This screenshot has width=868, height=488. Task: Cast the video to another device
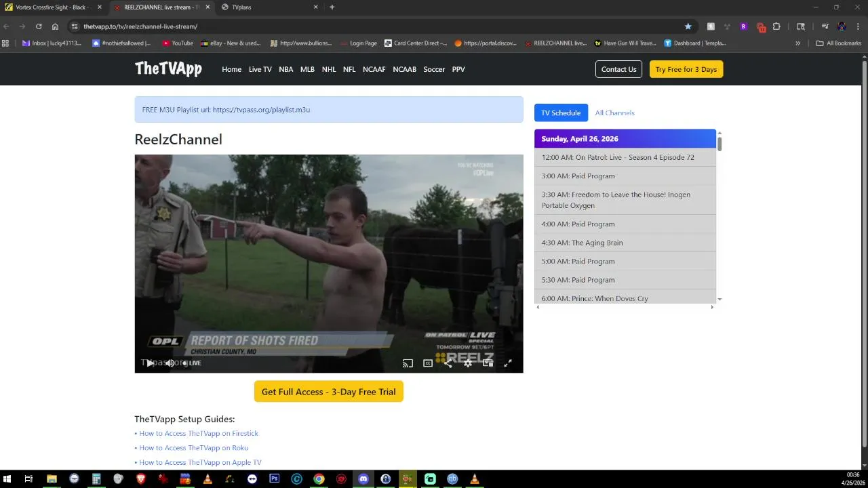(408, 363)
